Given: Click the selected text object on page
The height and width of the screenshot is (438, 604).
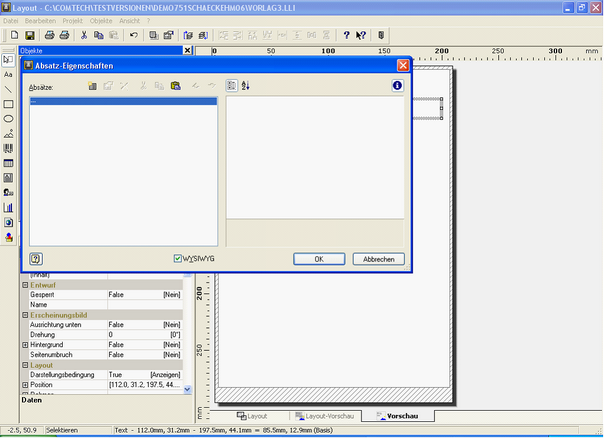Looking at the screenshot, I should point(428,109).
